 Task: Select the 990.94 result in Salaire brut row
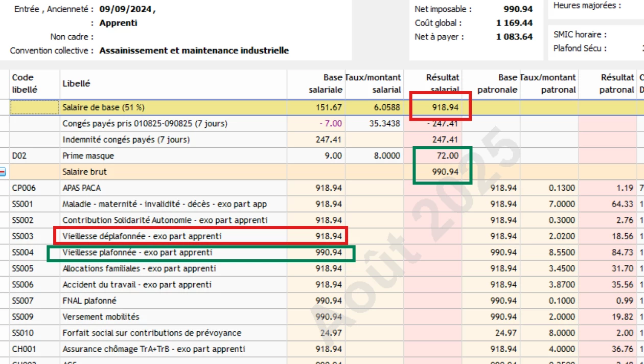click(x=445, y=172)
